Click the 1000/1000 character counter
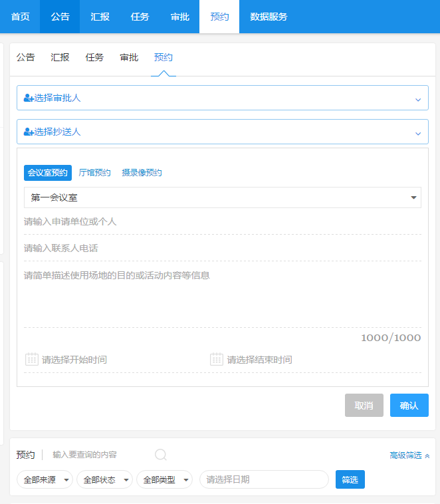440x504 pixels. click(391, 338)
